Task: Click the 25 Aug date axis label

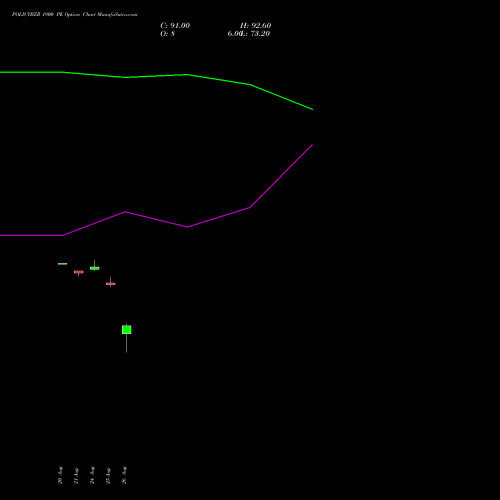Action: click(x=108, y=476)
